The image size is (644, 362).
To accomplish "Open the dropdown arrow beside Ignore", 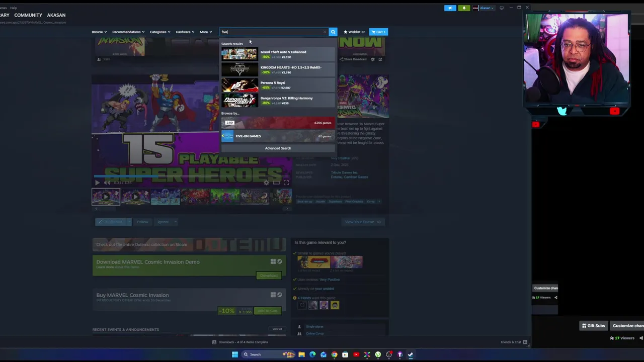I will (175, 222).
